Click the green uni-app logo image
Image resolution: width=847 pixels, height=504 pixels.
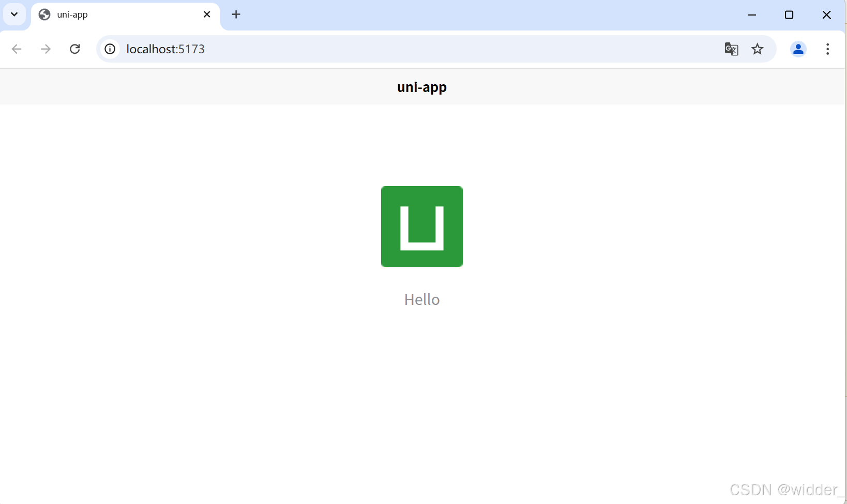[x=422, y=226]
